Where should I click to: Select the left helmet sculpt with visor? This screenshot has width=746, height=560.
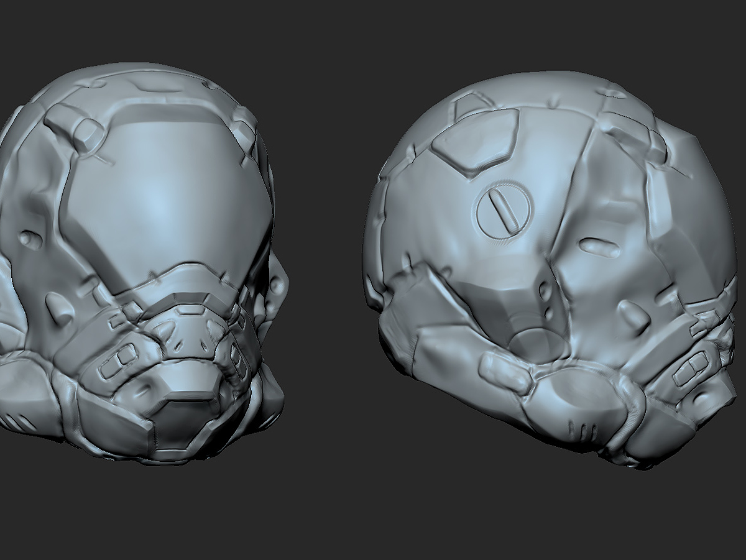coord(143,264)
